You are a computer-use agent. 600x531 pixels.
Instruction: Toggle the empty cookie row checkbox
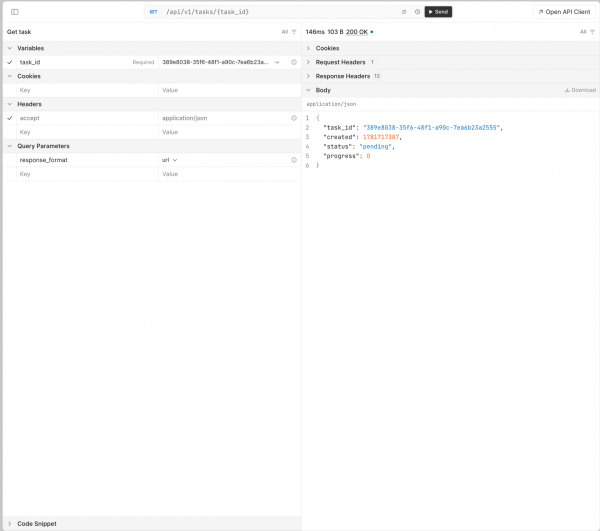(10, 90)
